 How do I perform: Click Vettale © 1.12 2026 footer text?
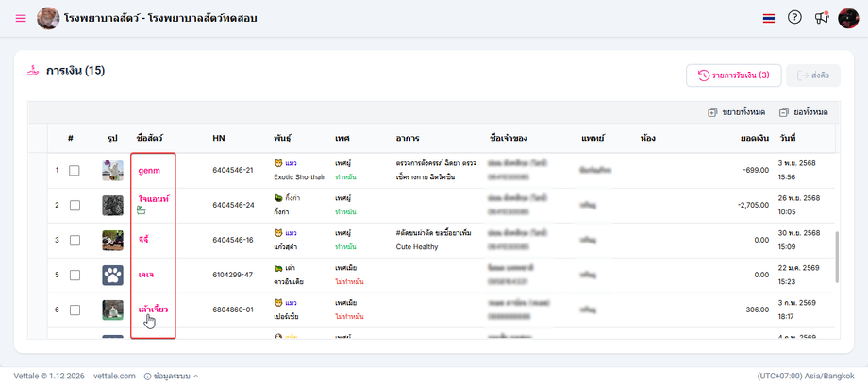click(49, 376)
